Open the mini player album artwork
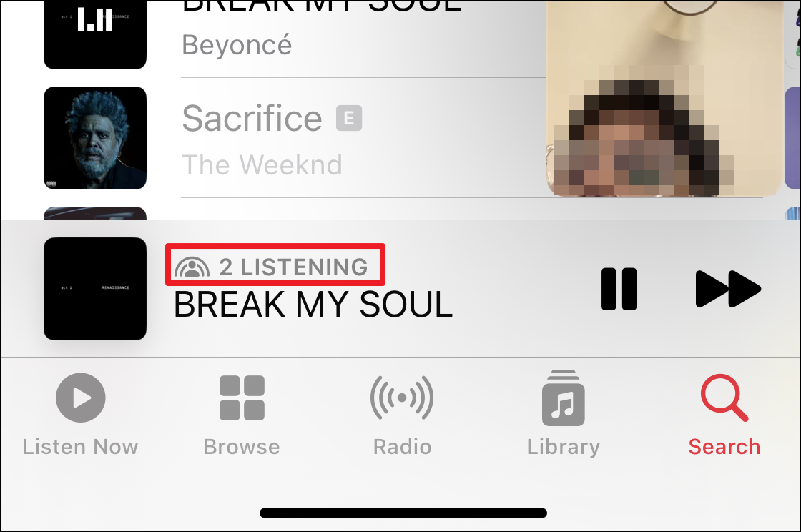Image resolution: width=801 pixels, height=532 pixels. [x=95, y=289]
